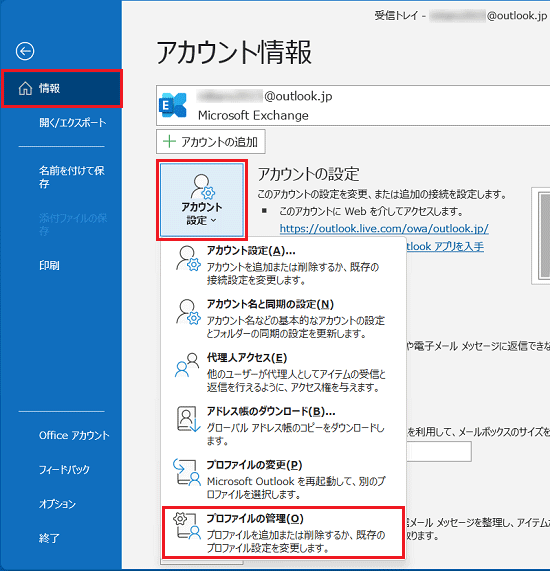Click the アカウントの追加 button
This screenshot has height=571, width=550.
coord(211,142)
